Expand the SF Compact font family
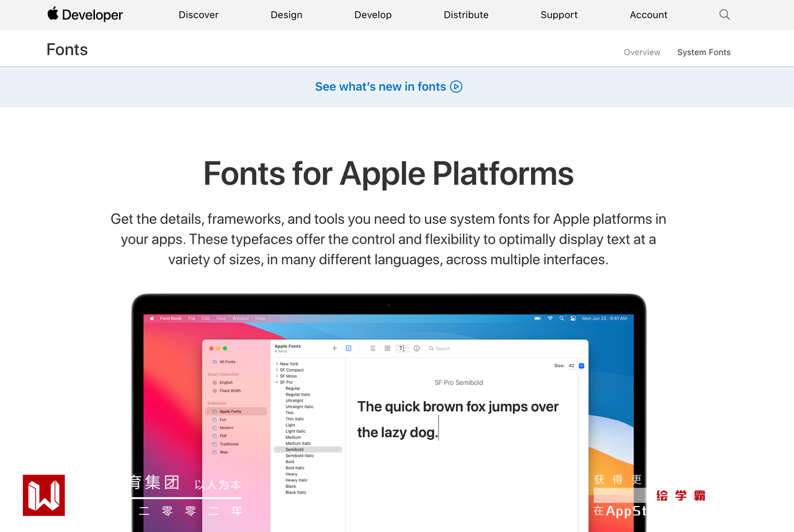Viewport: 794px width, 532px height. [277, 370]
